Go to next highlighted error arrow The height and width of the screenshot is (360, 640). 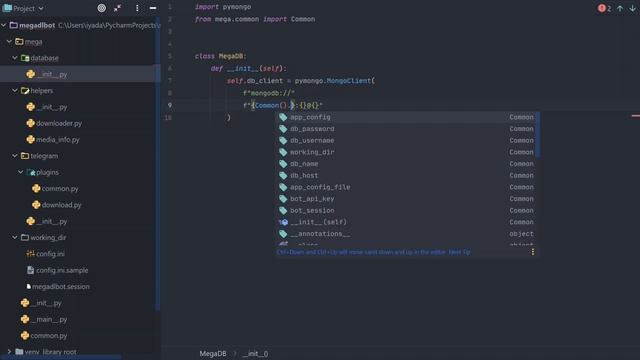pos(632,8)
